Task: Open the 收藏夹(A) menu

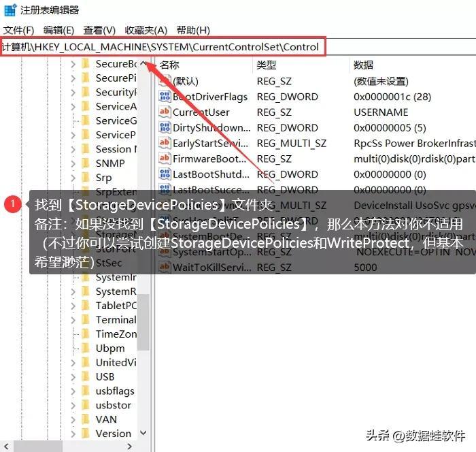Action: [x=146, y=30]
